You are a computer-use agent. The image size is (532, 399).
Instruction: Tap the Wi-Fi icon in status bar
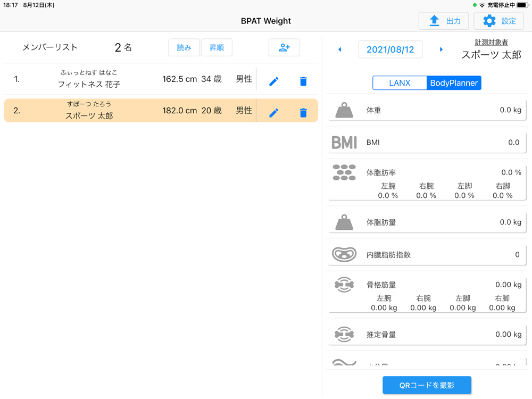482,5
